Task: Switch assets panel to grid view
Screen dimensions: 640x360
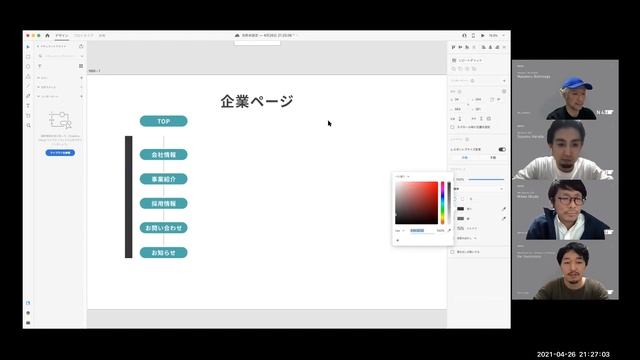Action: point(81,66)
